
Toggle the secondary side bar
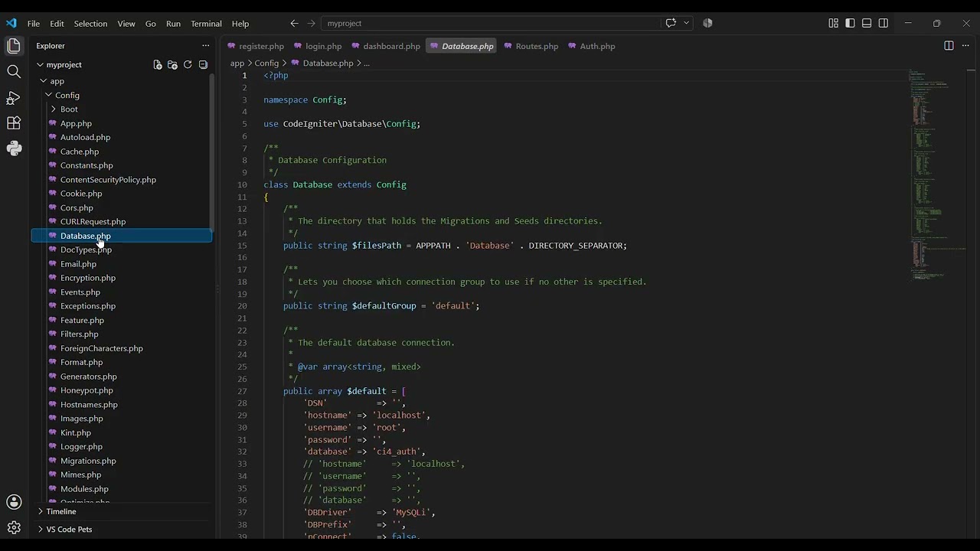click(x=884, y=23)
